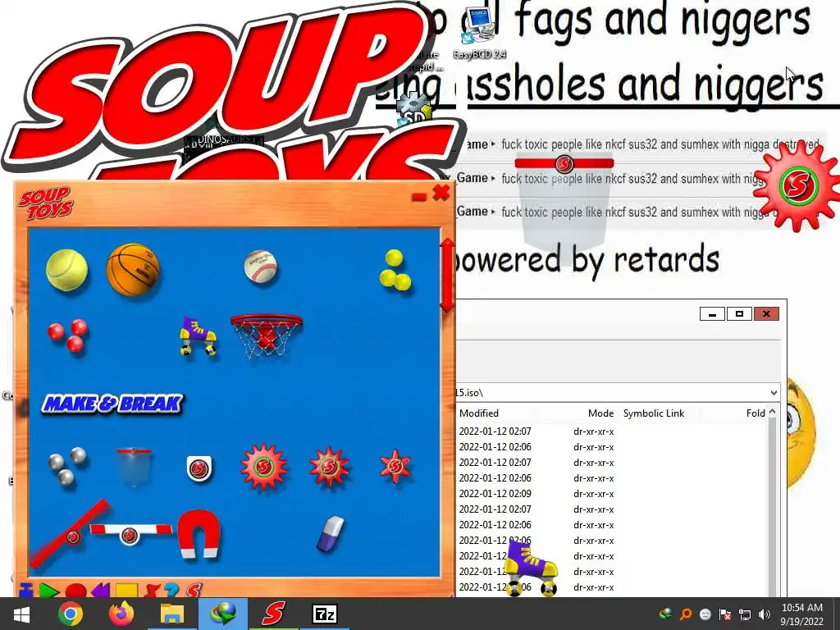Select the three yellow balls toy
840x630 pixels.
point(395,270)
